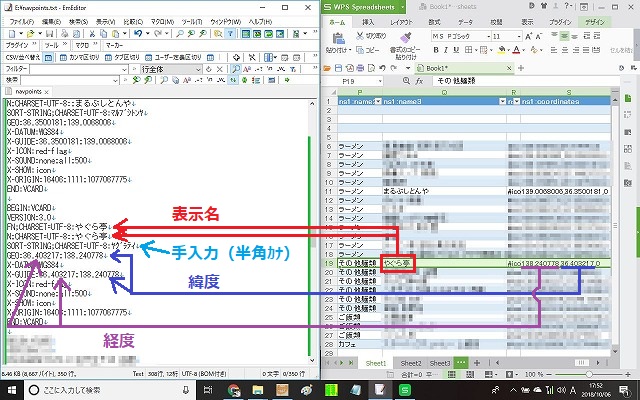The width and height of the screenshot is (640, 400).
Task: Toggle the highlighted filter funnel button in EmEditor
Action: tap(230, 34)
